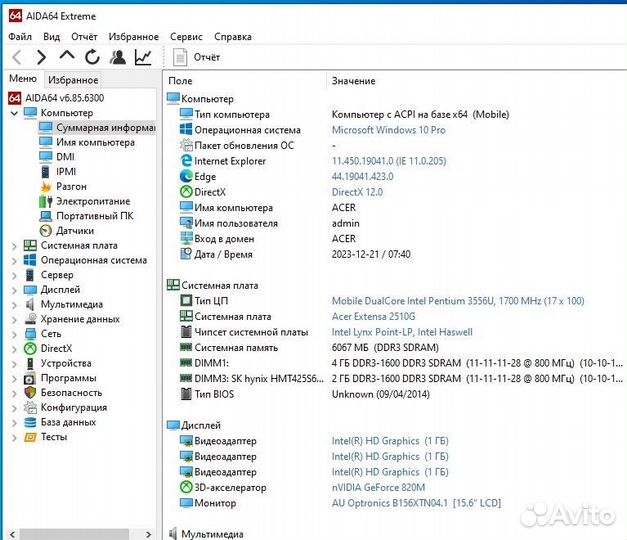Viewport: 627px width, 540px height.
Task: Expand the Дисплей tree node
Action: click(x=14, y=290)
